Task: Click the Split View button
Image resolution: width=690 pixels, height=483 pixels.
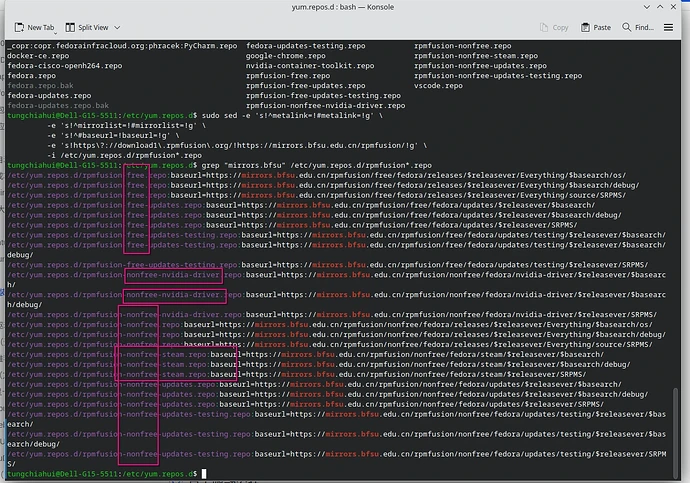Action: tap(91, 28)
